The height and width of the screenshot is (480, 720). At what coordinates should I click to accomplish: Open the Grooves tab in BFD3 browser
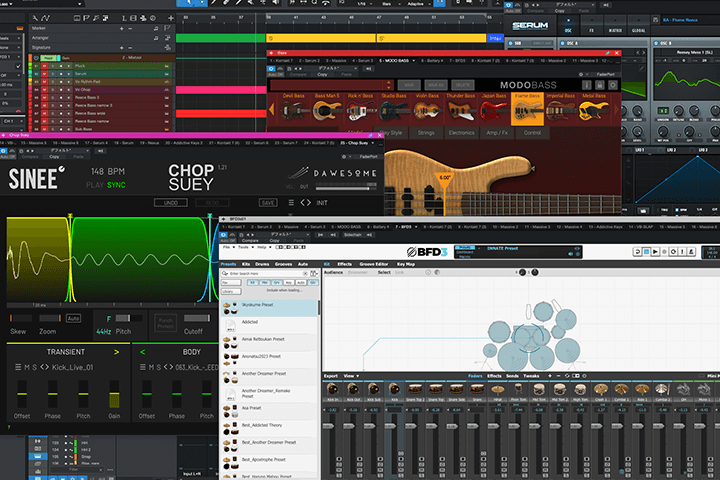tap(283, 264)
